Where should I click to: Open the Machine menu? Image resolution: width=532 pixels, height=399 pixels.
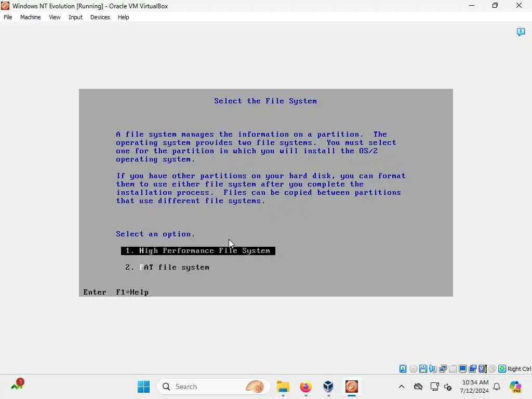(31, 17)
